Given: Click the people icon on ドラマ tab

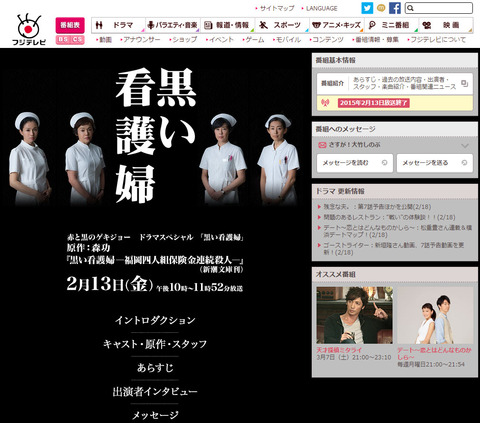Looking at the screenshot, I should click(x=99, y=25).
